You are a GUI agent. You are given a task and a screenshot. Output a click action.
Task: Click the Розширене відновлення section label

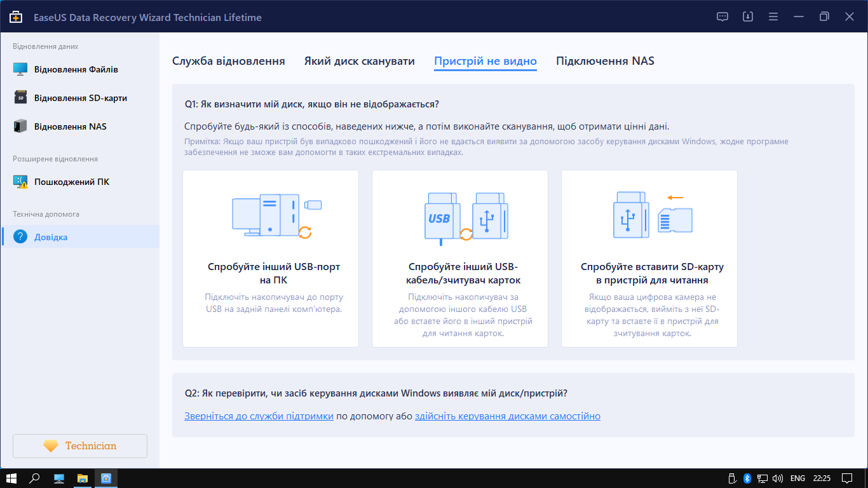click(x=55, y=159)
